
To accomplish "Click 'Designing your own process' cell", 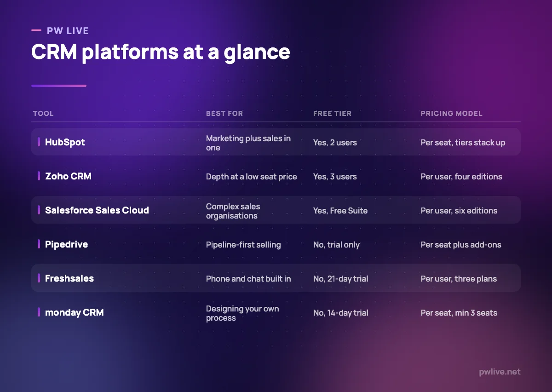I will [x=242, y=313].
